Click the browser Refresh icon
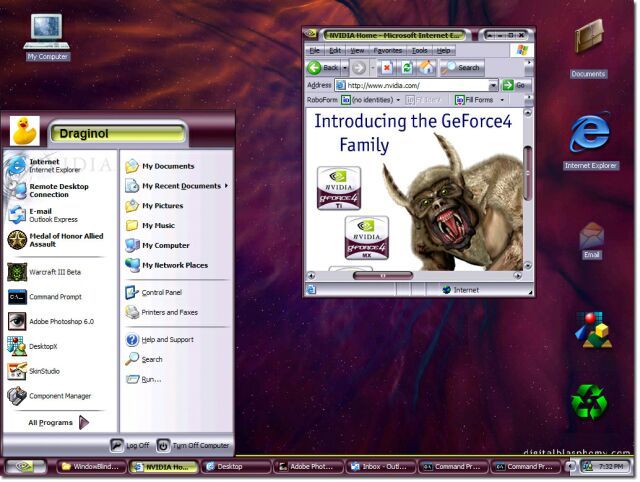640x482 pixels. pos(407,68)
